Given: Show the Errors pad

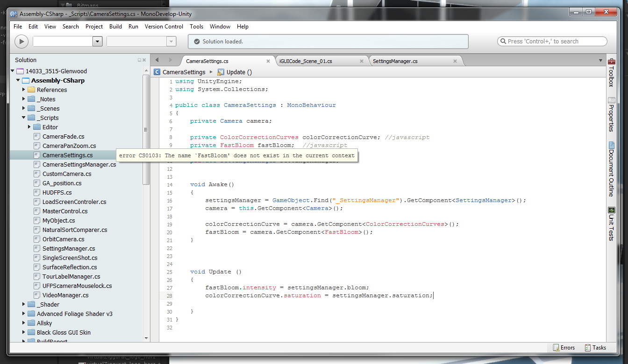Looking at the screenshot, I should (x=564, y=347).
